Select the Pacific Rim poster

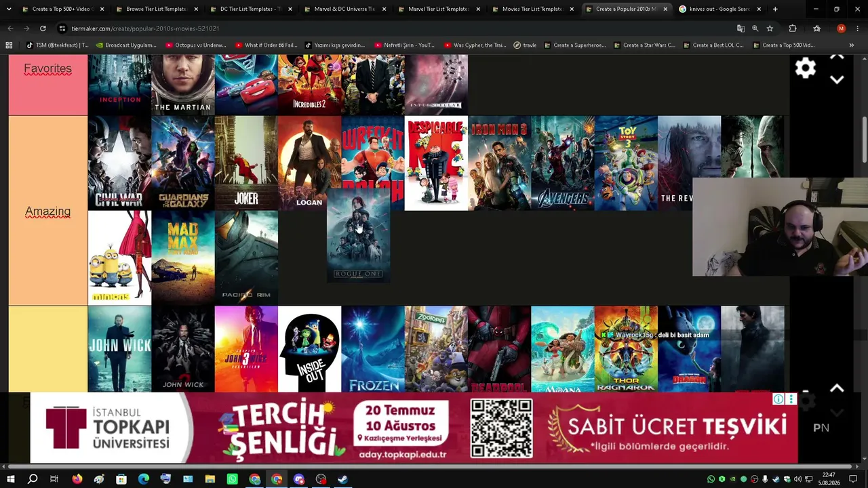(246, 258)
